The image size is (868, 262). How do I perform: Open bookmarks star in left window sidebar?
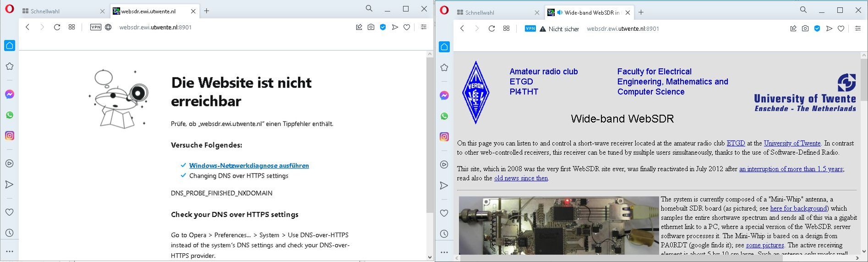pos(10,66)
